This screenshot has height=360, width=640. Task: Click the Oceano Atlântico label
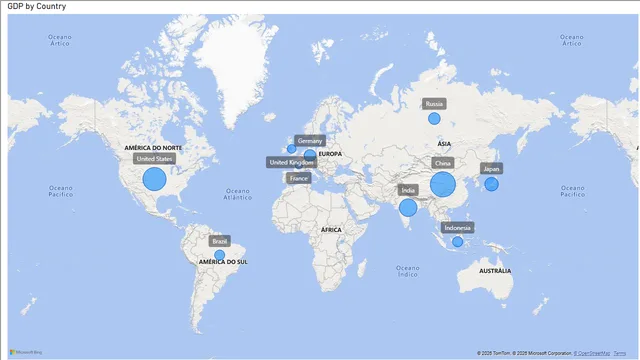238,194
